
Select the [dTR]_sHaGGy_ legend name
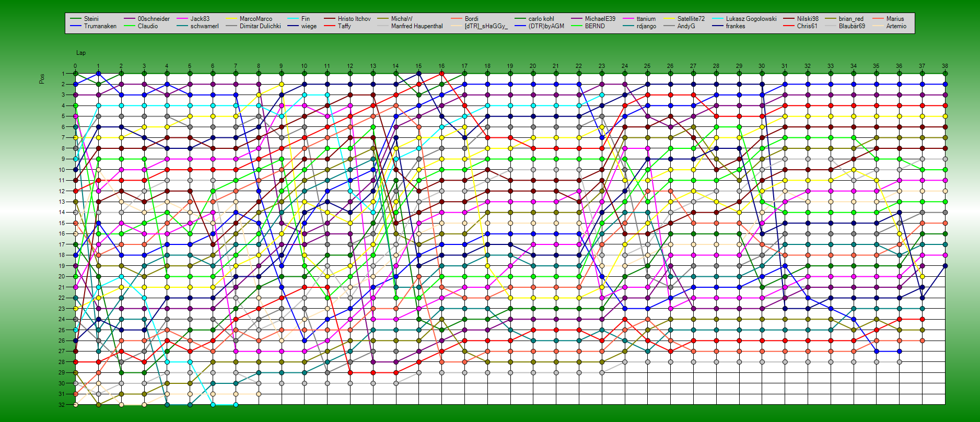[486, 26]
